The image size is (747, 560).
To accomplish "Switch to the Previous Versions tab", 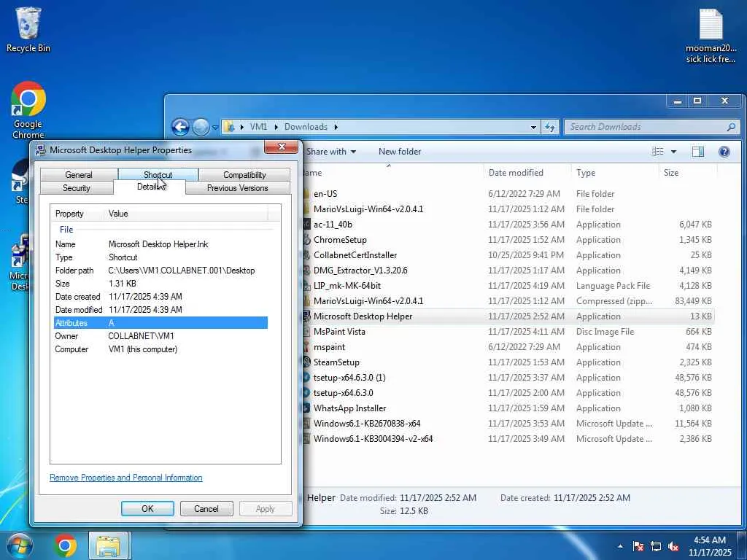I will 237,187.
